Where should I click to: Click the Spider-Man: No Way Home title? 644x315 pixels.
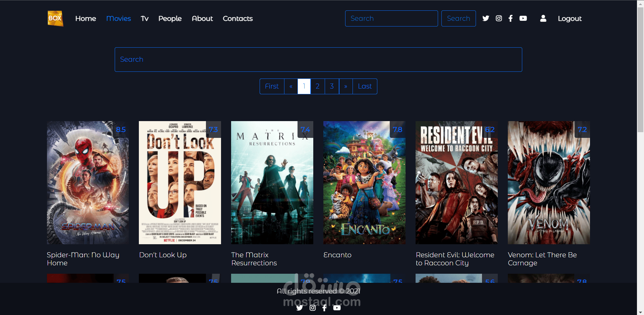pos(83,259)
